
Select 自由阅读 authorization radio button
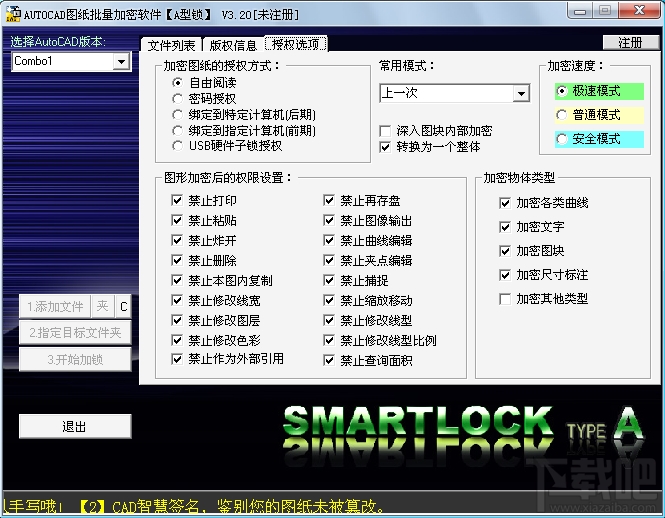click(178, 82)
